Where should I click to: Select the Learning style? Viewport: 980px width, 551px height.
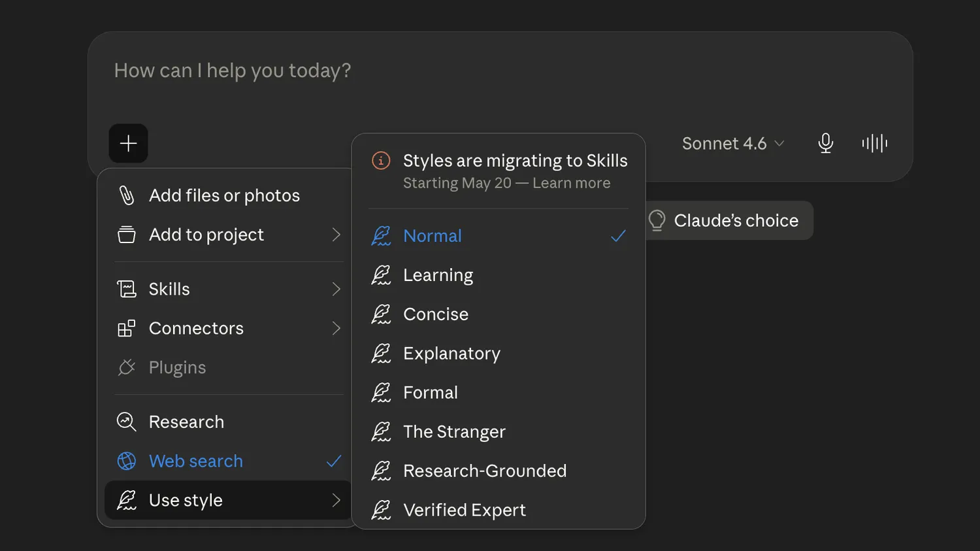click(498, 275)
